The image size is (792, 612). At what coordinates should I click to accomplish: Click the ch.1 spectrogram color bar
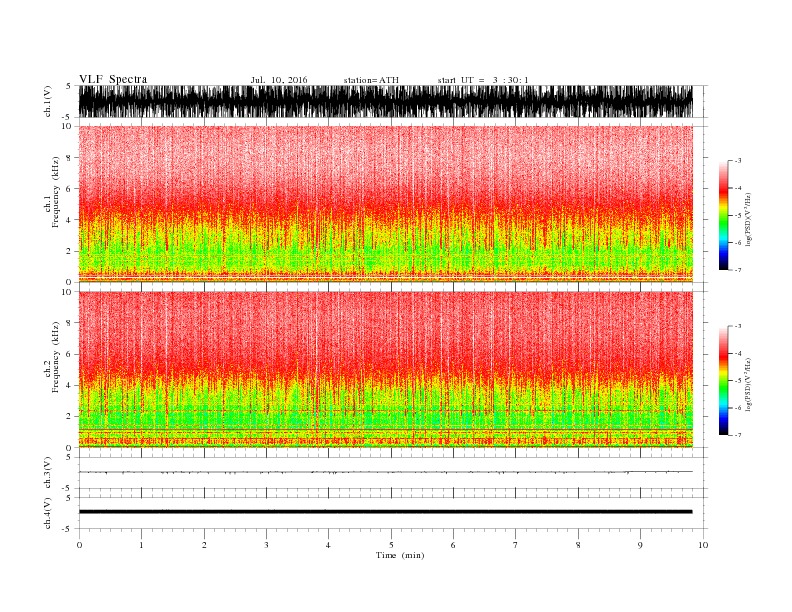723,215
